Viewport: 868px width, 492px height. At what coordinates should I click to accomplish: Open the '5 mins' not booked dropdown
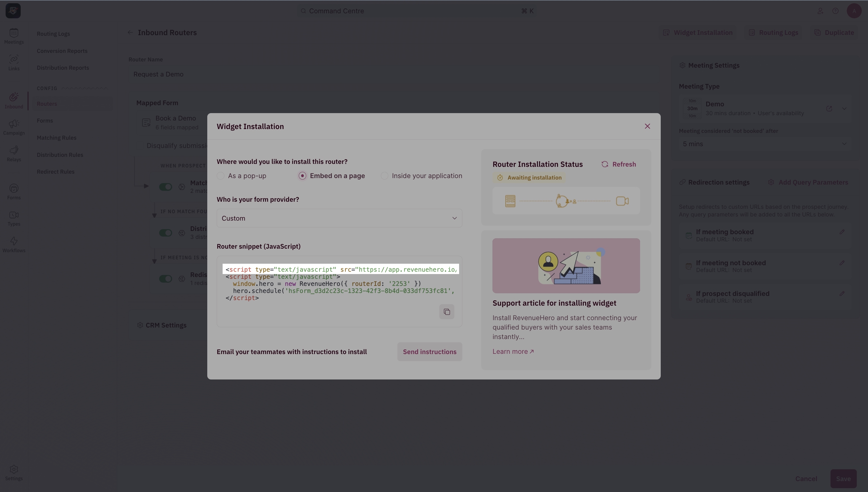click(x=765, y=144)
